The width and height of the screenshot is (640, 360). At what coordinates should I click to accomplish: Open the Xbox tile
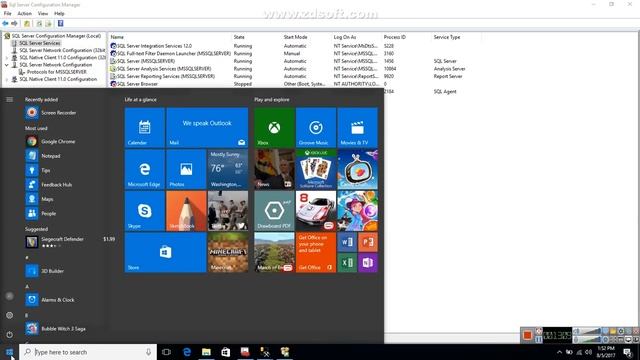pos(274,127)
